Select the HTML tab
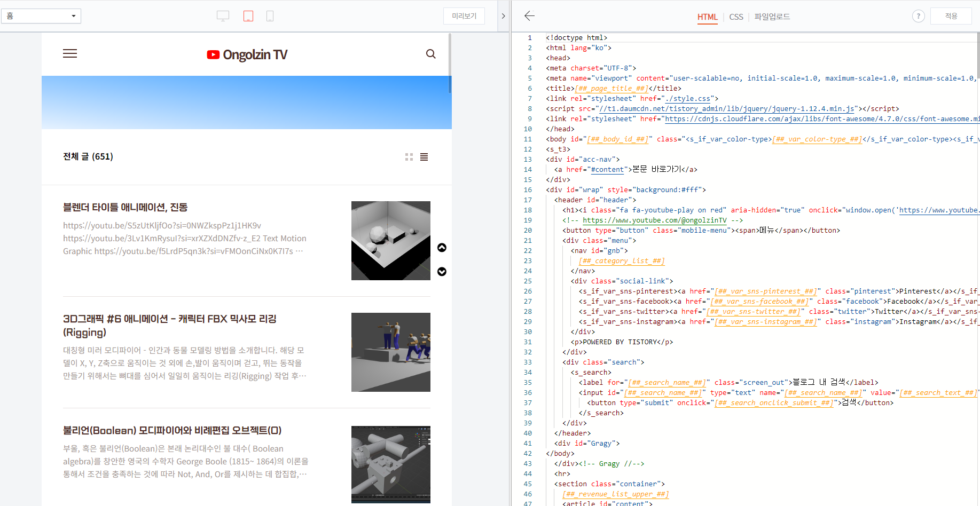 coord(707,17)
